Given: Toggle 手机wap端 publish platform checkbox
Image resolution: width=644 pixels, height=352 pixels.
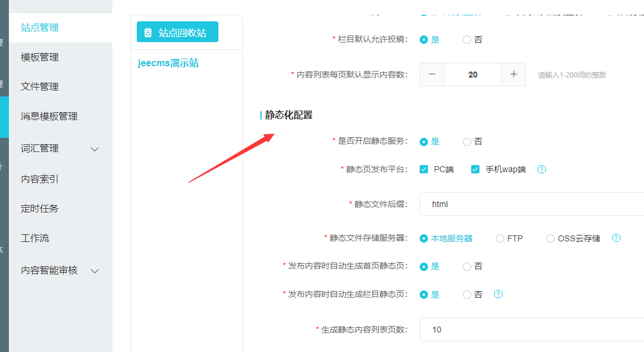Looking at the screenshot, I should click(x=475, y=169).
